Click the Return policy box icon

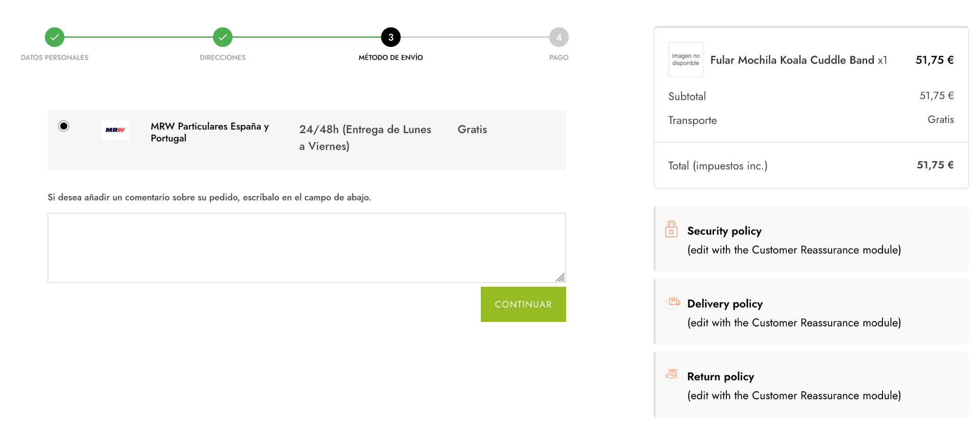click(x=672, y=374)
